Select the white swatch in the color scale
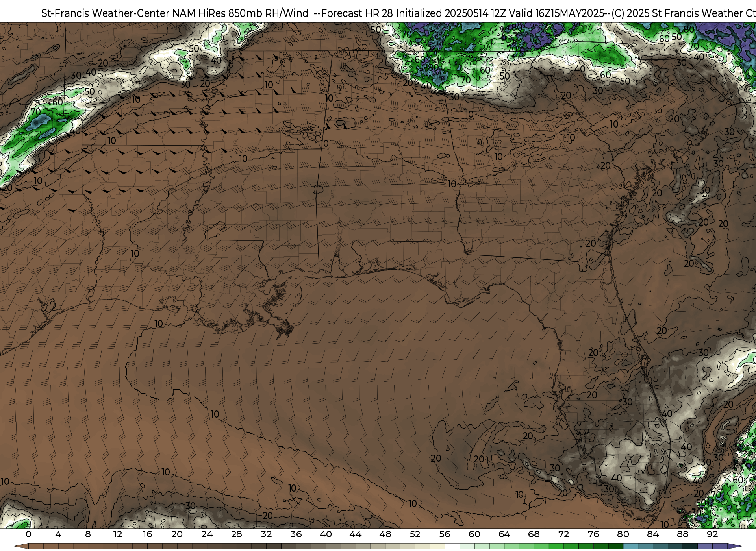 [452, 546]
